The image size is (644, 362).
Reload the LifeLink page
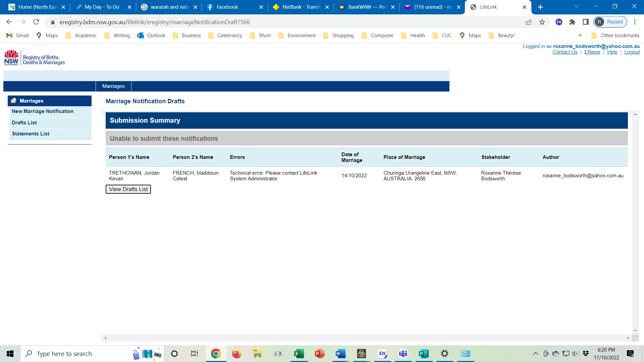pyautogui.click(x=36, y=22)
